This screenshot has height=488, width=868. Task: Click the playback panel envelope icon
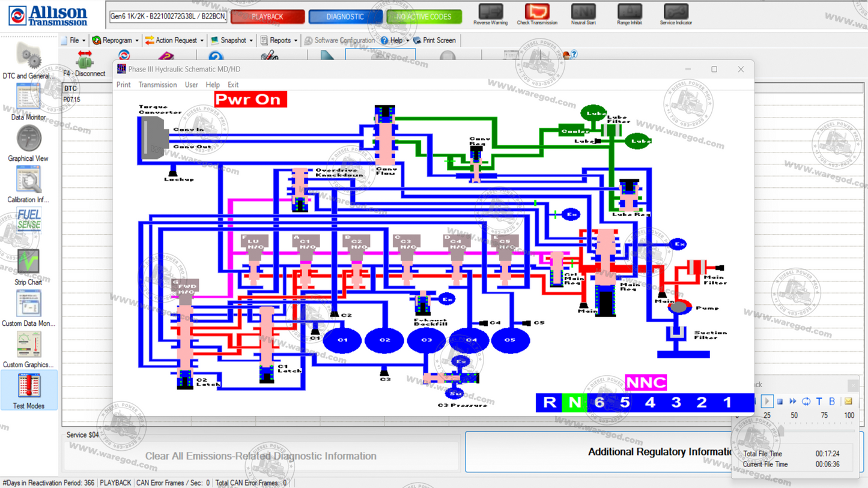(848, 401)
